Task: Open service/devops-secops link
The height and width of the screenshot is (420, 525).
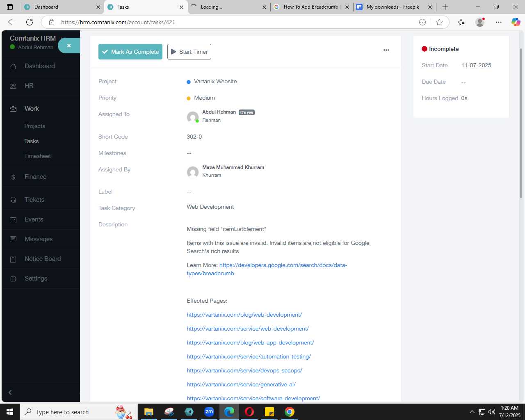Action: pos(244,370)
